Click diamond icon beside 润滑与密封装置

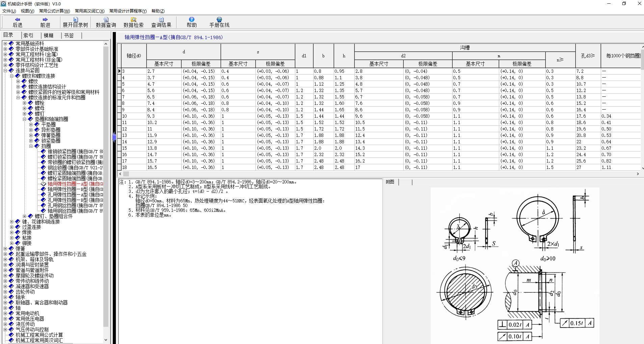coord(11,265)
